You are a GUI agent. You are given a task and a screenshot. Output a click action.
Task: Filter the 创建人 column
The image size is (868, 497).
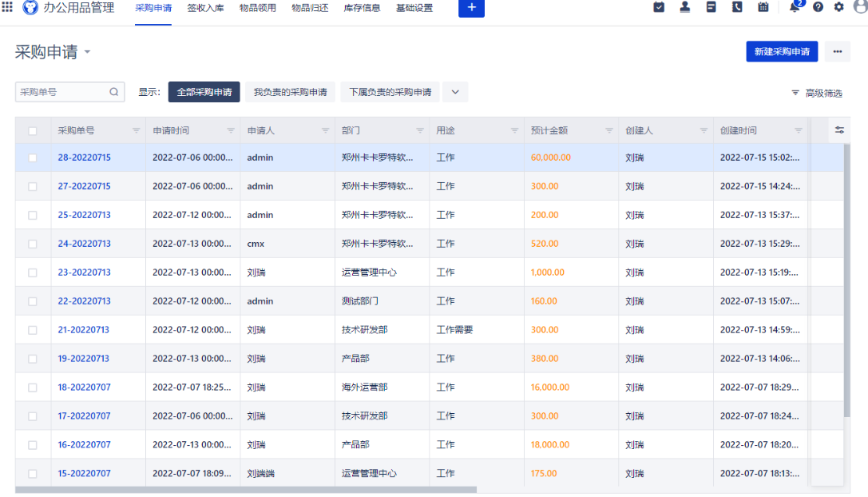point(704,131)
